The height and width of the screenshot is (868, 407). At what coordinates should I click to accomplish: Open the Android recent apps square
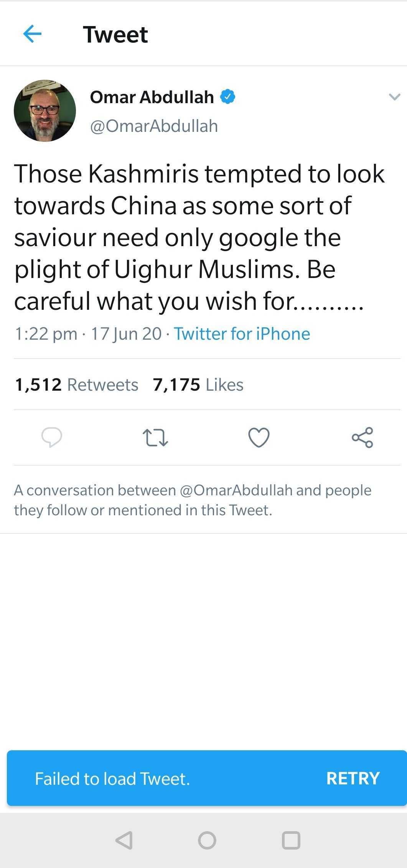click(x=291, y=840)
